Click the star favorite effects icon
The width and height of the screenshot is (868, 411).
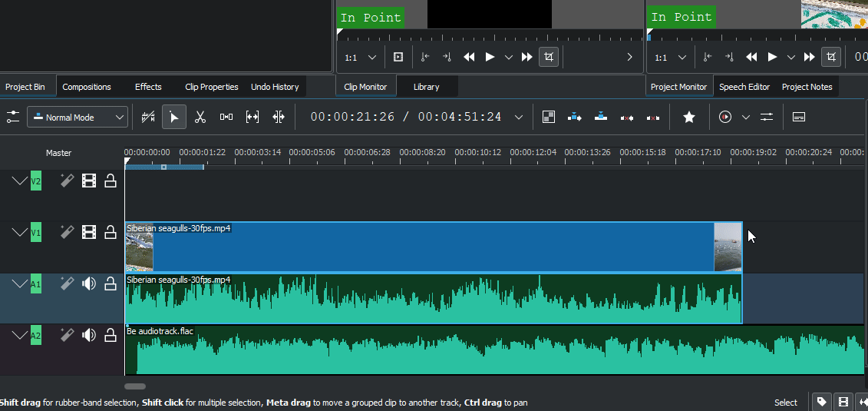coord(689,117)
